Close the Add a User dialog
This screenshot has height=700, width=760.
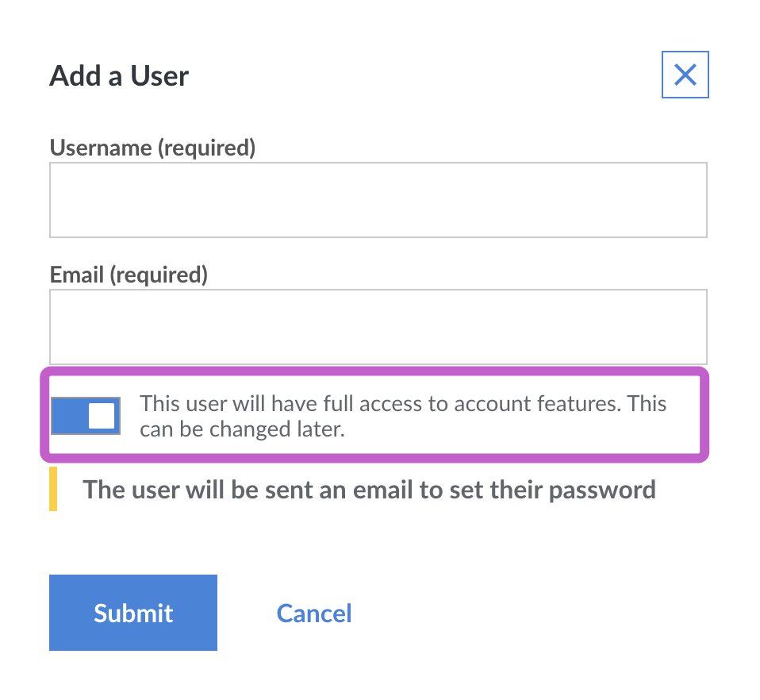click(685, 75)
